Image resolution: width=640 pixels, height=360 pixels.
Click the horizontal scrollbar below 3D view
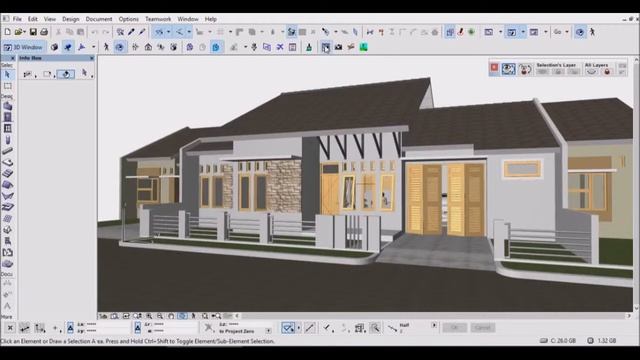[x=433, y=316]
